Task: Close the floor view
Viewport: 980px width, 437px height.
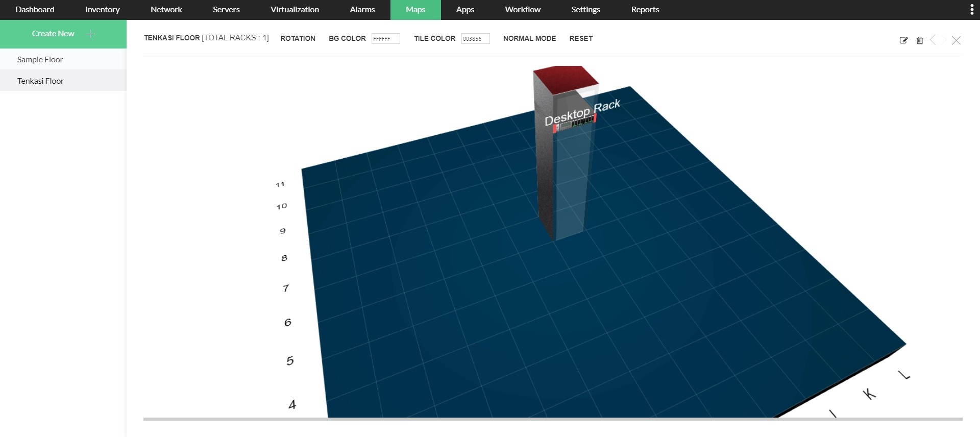Action: click(x=957, y=40)
